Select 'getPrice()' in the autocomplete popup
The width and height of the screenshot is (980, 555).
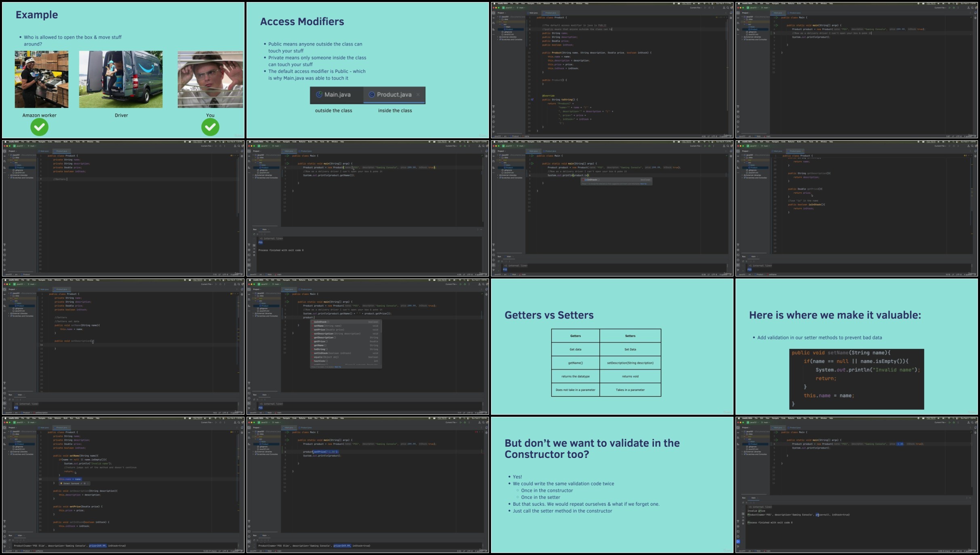click(x=346, y=342)
